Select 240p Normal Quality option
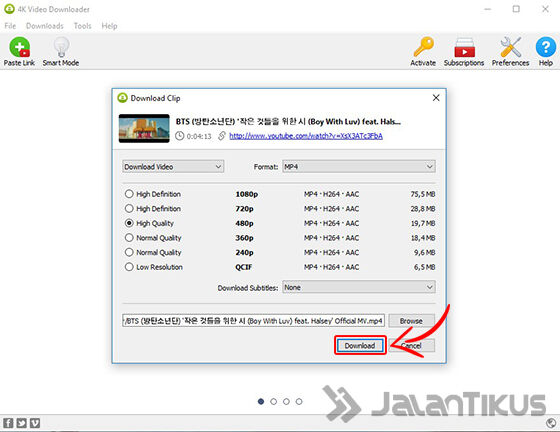This screenshot has width=560, height=432. [129, 252]
